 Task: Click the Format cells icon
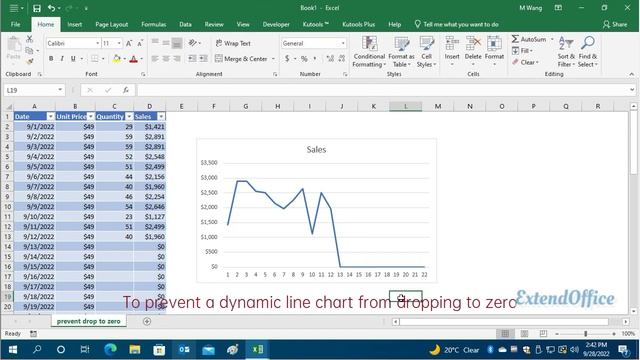(x=494, y=43)
